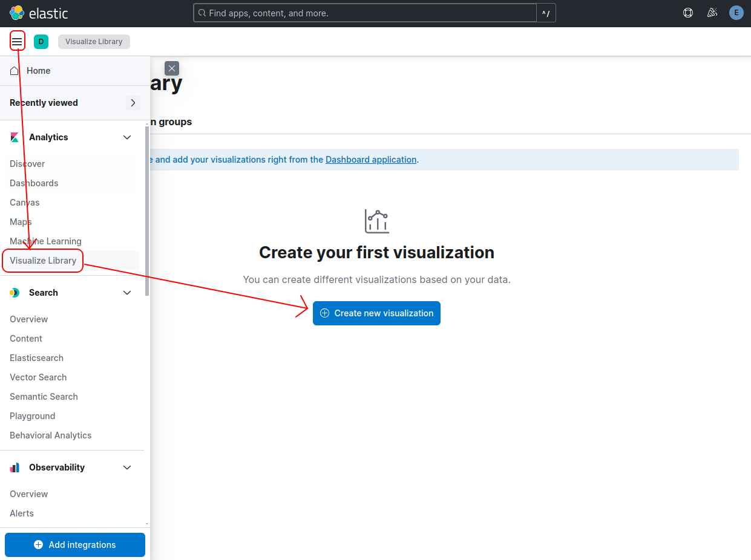Open Discover from the sidebar
This screenshot has height=560, width=751.
click(27, 164)
